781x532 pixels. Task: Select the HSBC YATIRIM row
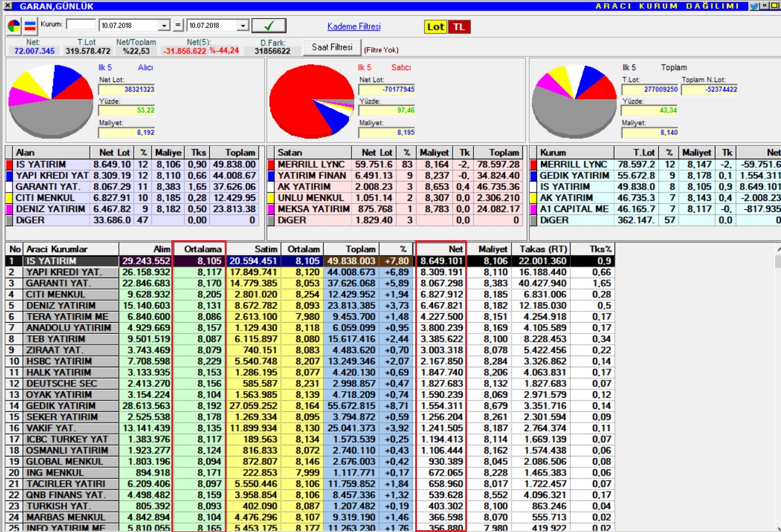pyautogui.click(x=310, y=361)
